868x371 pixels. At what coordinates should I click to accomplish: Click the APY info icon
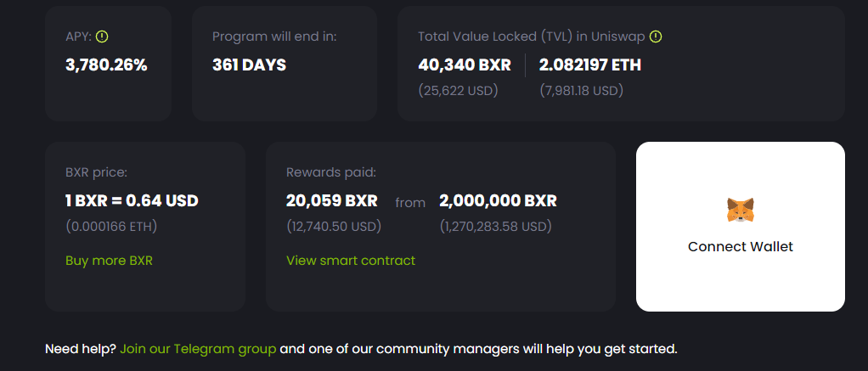click(x=102, y=37)
